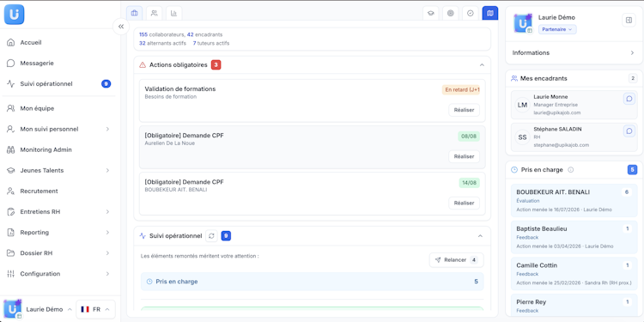Click the 42 encadrants link
The height and width of the screenshot is (322, 644).
pyautogui.click(x=204, y=35)
